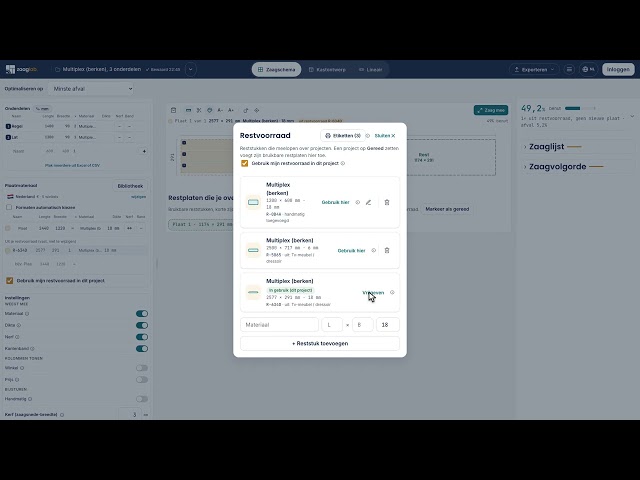640x480 pixels.
Task: Toggle the Kantenband switch
Action: [142, 349]
